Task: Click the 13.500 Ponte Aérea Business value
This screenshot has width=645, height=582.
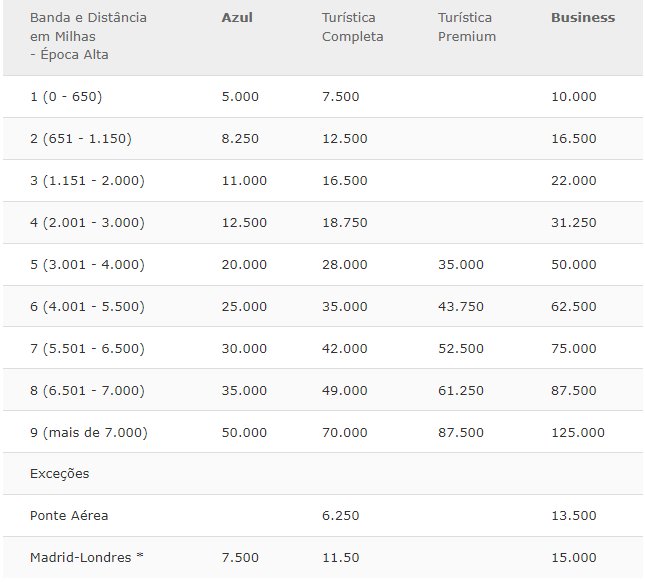Action: point(574,515)
